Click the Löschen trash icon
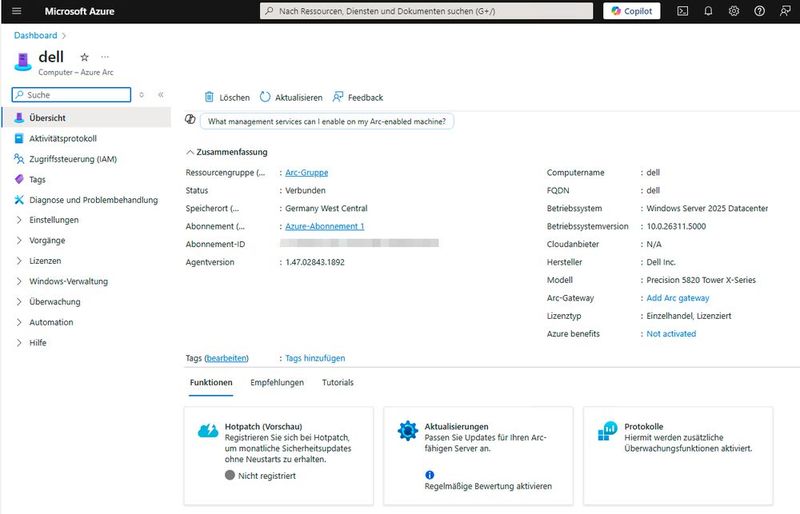This screenshot has width=800, height=514. [x=209, y=96]
